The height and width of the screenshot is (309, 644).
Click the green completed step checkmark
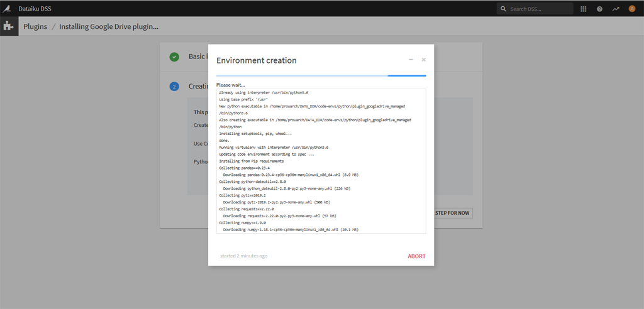point(174,57)
